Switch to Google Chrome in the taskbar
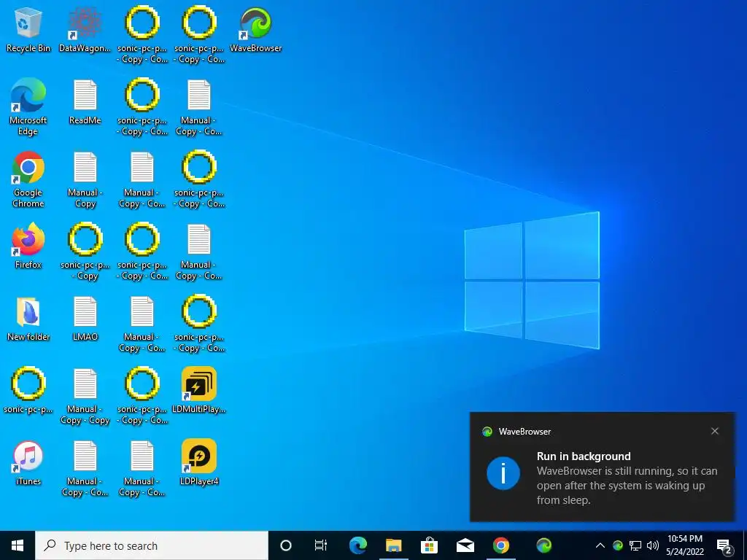This screenshot has width=747, height=560. tap(500, 545)
